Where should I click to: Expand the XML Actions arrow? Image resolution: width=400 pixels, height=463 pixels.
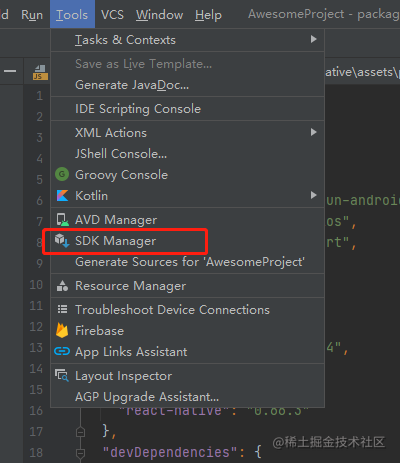pyautogui.click(x=313, y=132)
